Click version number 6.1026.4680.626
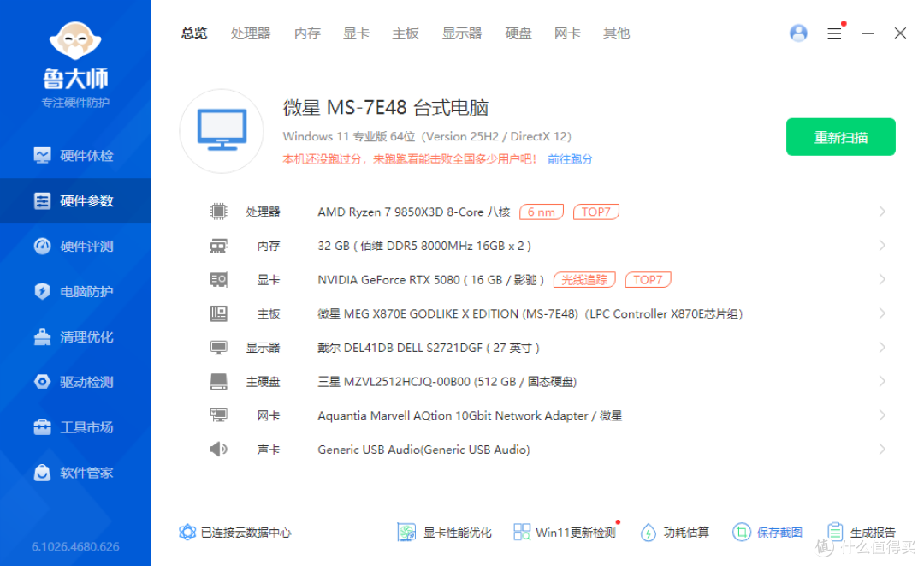The height and width of the screenshot is (566, 924). click(x=75, y=546)
